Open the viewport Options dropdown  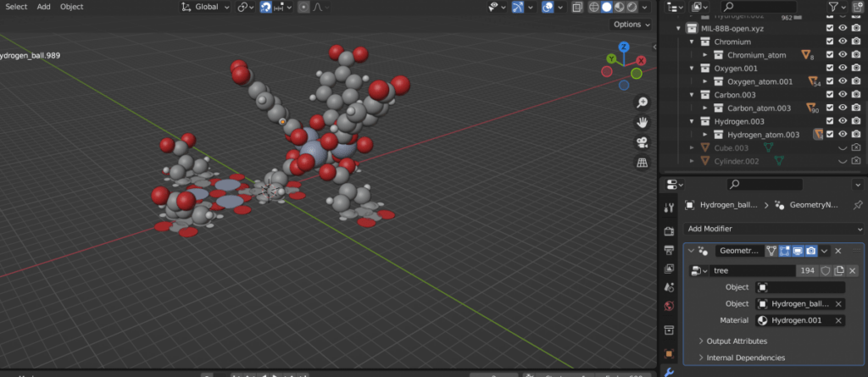[632, 25]
